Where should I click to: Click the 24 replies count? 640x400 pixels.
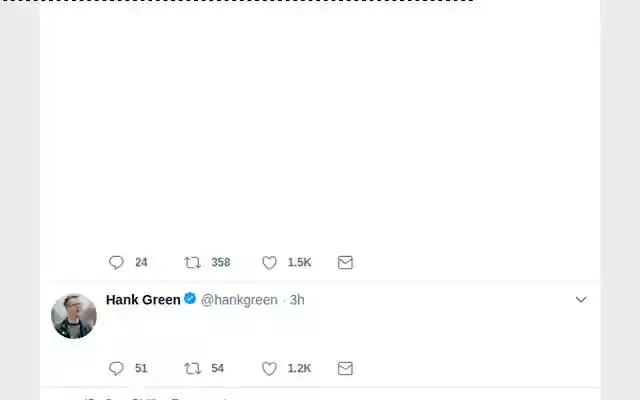pos(141,262)
